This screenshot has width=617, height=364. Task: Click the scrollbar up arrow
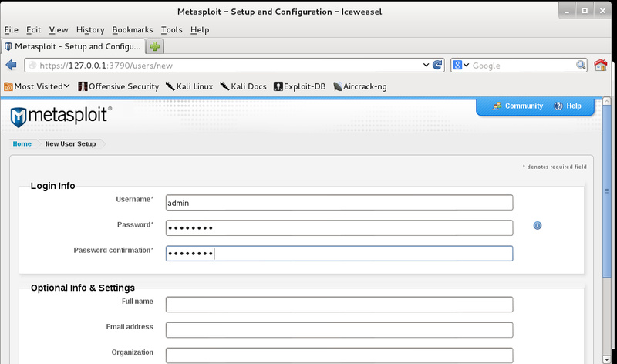pos(606,101)
